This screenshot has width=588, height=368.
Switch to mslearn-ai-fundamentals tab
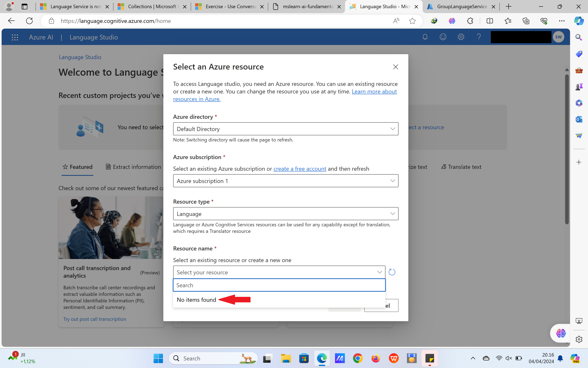tap(306, 7)
